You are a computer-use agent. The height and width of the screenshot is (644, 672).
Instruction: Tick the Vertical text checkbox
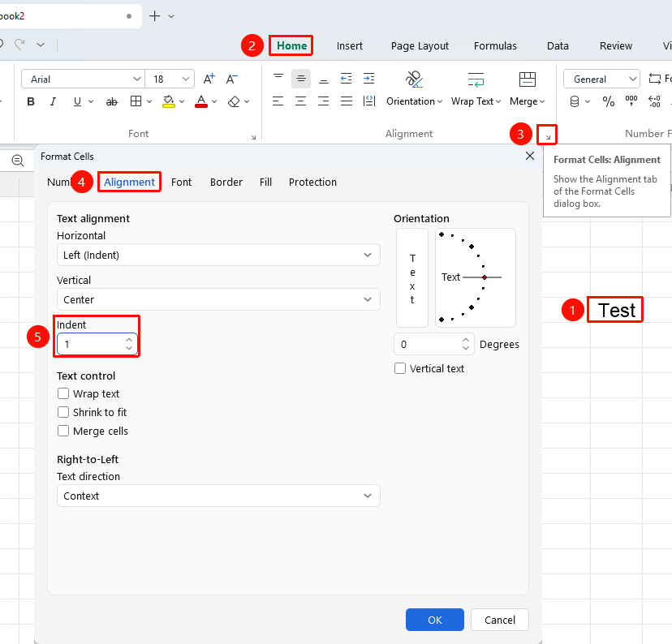[400, 369]
